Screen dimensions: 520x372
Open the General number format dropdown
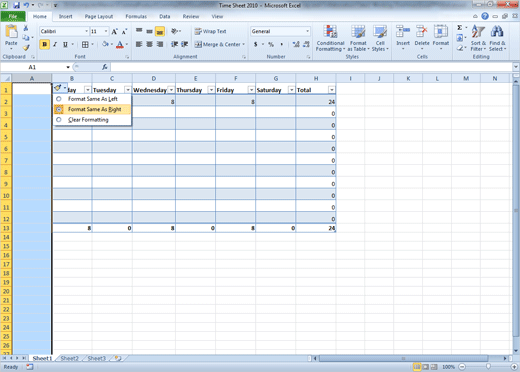[307, 31]
